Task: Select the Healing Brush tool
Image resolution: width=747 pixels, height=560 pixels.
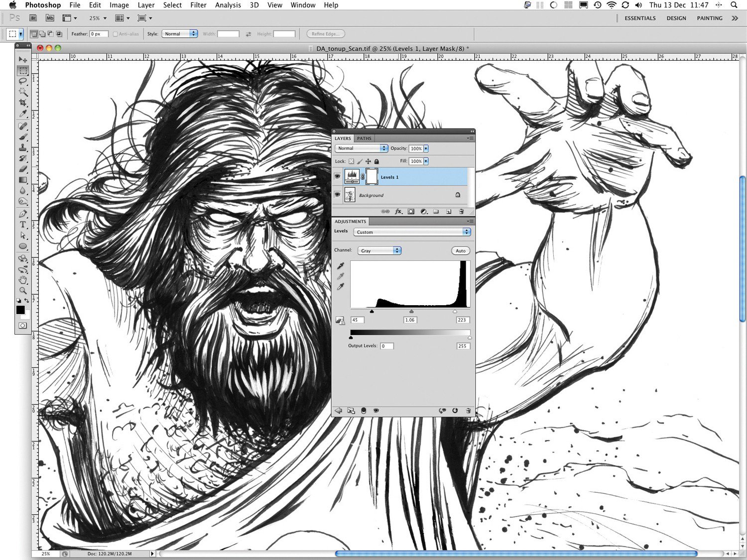Action: pyautogui.click(x=22, y=125)
